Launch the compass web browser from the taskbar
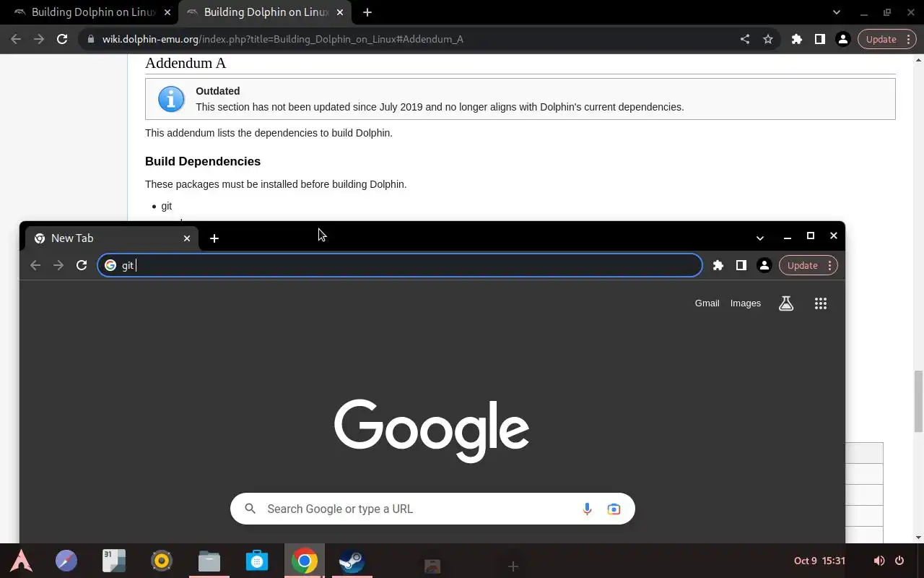 click(66, 561)
